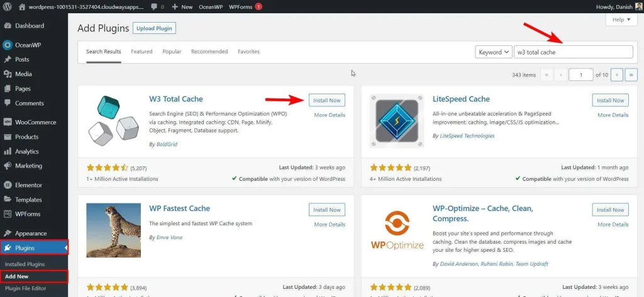Image resolution: width=644 pixels, height=297 pixels.
Task: Open More Details for WP-Optimize
Action: (613, 224)
